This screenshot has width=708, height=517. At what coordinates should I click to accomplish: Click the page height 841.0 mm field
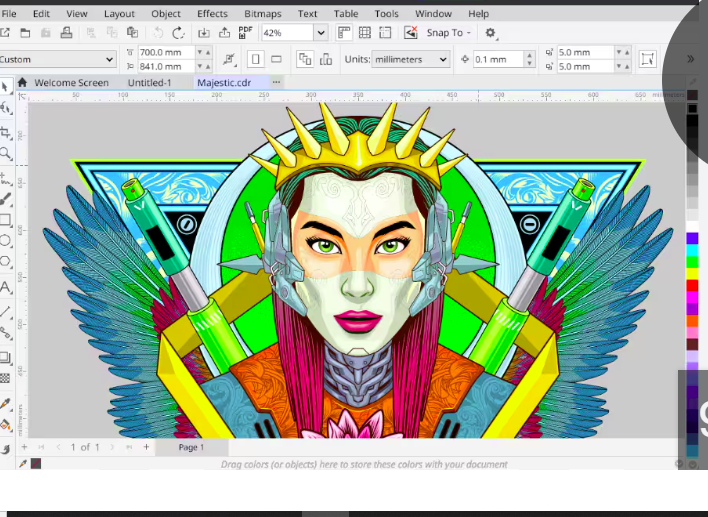pos(166,66)
